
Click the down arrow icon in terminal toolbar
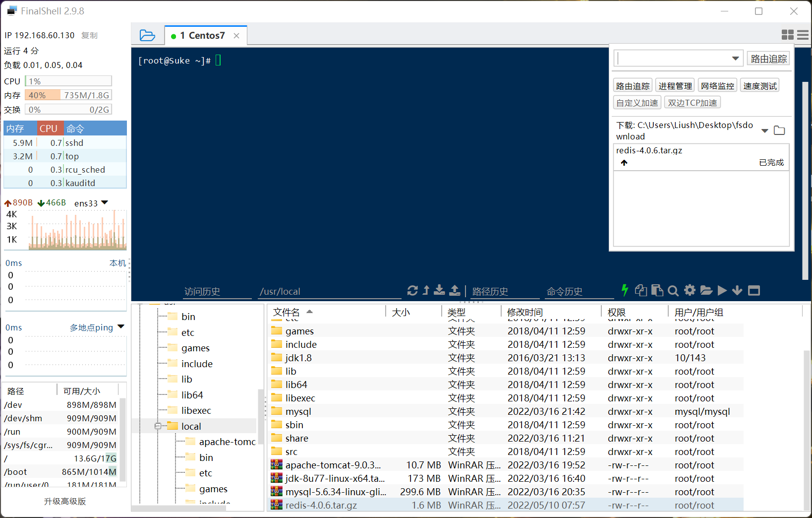pyautogui.click(x=737, y=290)
